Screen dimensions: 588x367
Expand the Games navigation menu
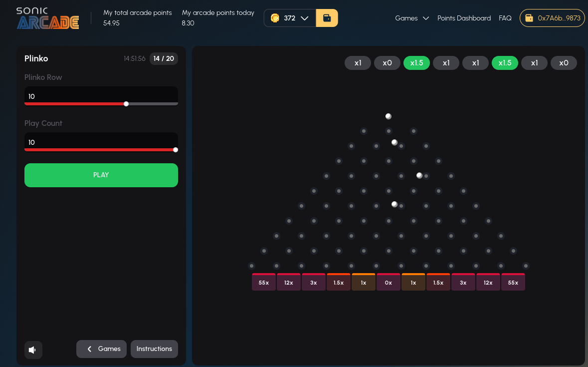412,18
